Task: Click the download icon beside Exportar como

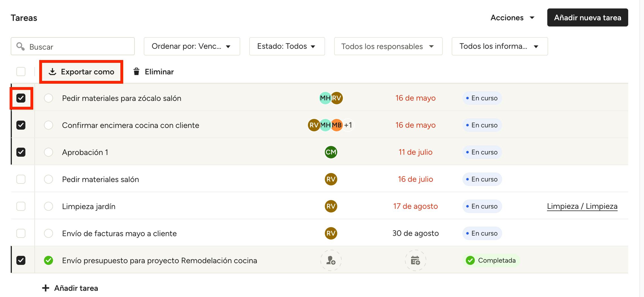Action: pos(52,72)
